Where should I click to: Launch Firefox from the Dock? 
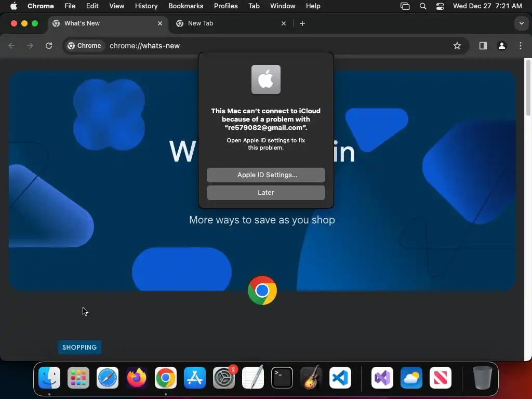pos(137,378)
